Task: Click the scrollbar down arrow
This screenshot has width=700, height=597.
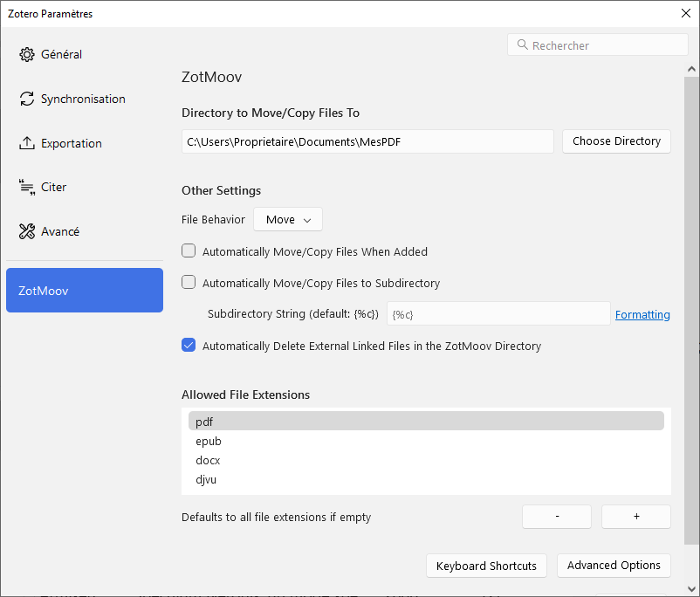Action: click(691, 589)
